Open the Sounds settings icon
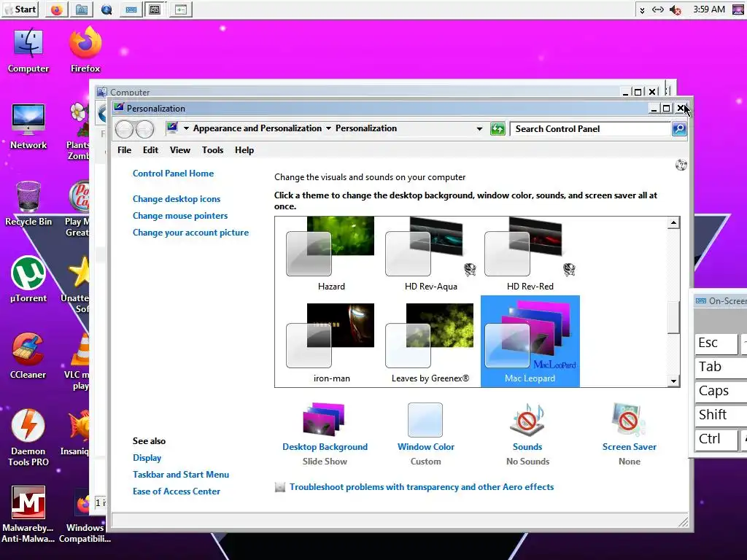The width and height of the screenshot is (747, 560). (x=527, y=419)
